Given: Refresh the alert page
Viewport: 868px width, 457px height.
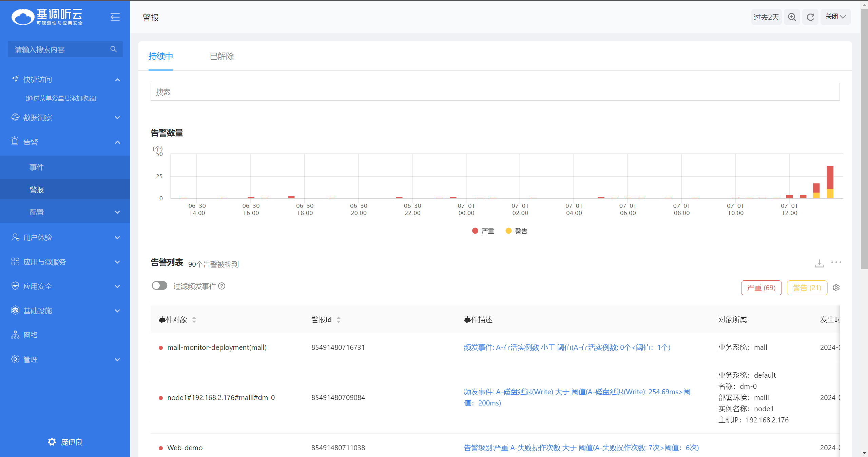Looking at the screenshot, I should coord(810,17).
